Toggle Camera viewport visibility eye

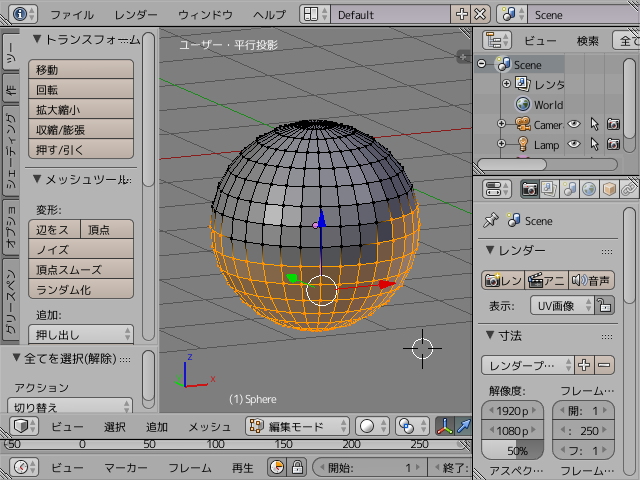click(x=574, y=124)
